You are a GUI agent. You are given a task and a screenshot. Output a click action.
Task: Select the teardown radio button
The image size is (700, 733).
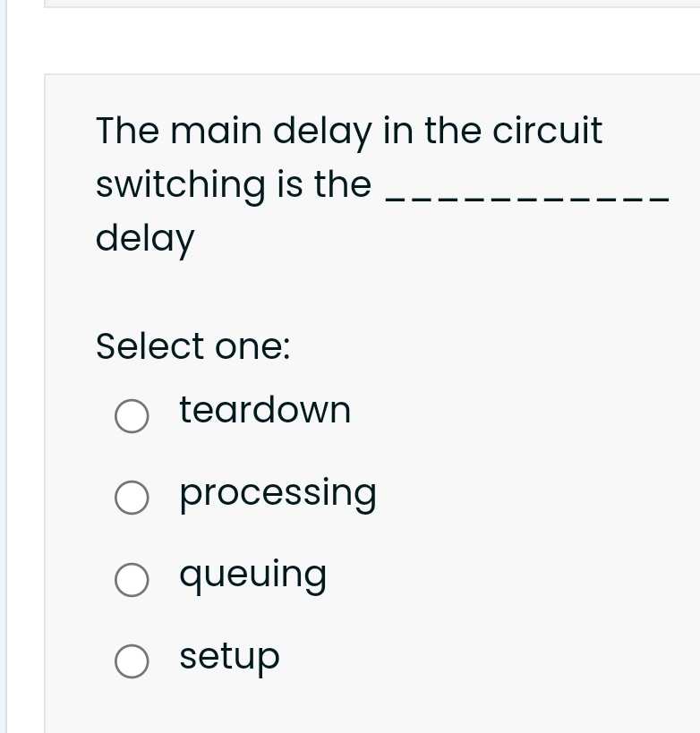point(132,415)
